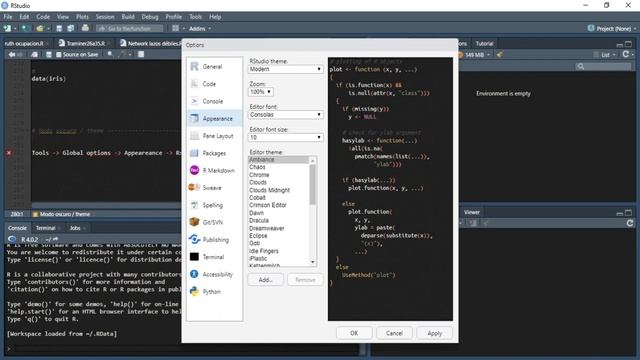The image size is (640, 360).
Task: Open the Code options category
Action: [x=214, y=84]
